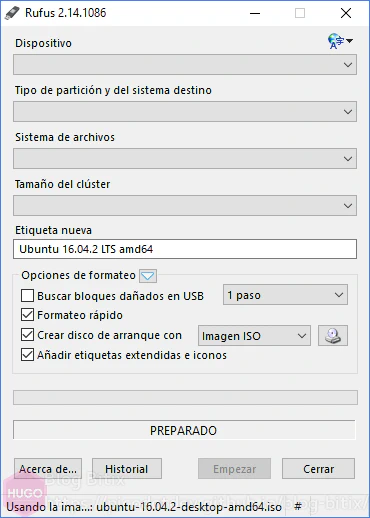Open the Historial log button
The image size is (370, 518).
tap(127, 469)
